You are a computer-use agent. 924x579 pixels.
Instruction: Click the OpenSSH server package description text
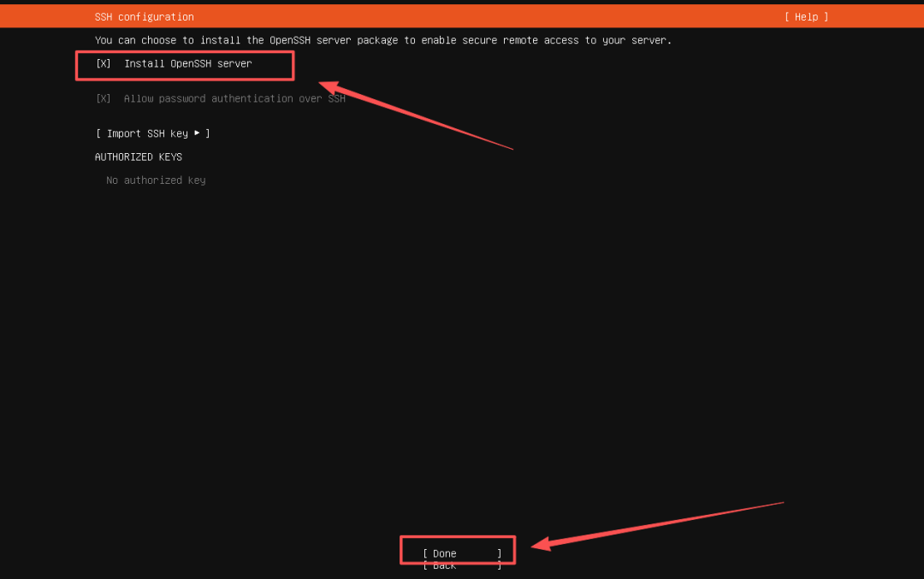pos(382,41)
